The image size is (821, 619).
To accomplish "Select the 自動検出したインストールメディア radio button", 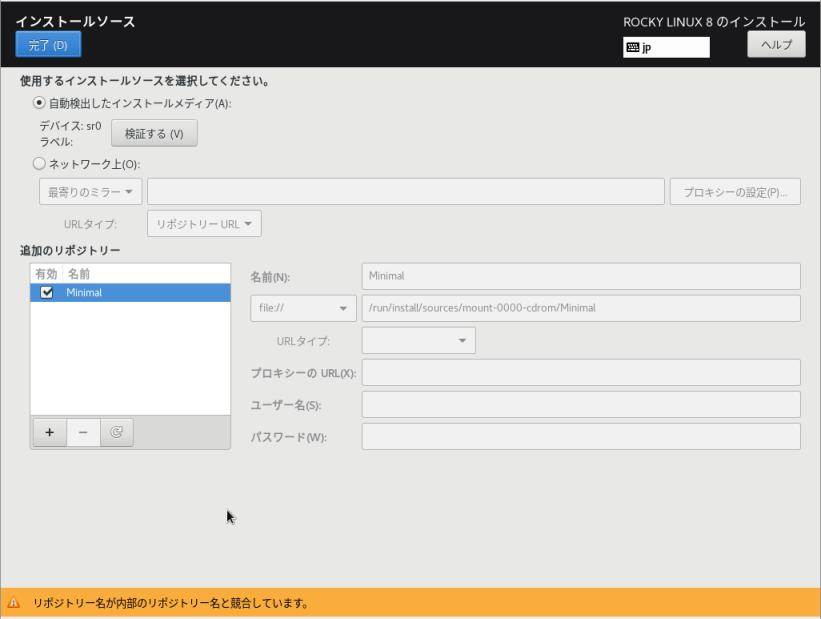I will [x=39, y=103].
